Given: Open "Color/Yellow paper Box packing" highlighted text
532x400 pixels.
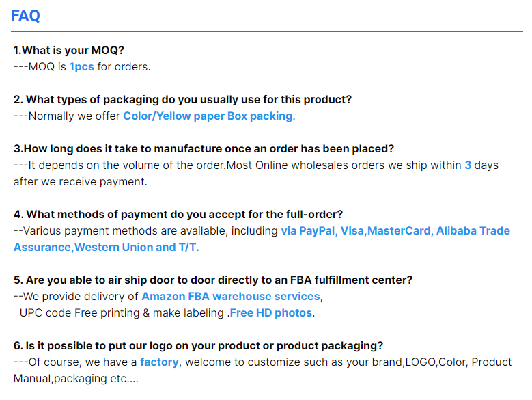Looking at the screenshot, I should coord(208,116).
